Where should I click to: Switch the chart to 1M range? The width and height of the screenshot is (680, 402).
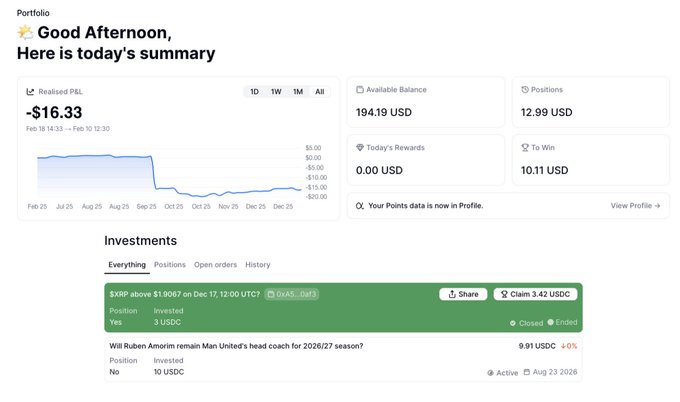(298, 92)
